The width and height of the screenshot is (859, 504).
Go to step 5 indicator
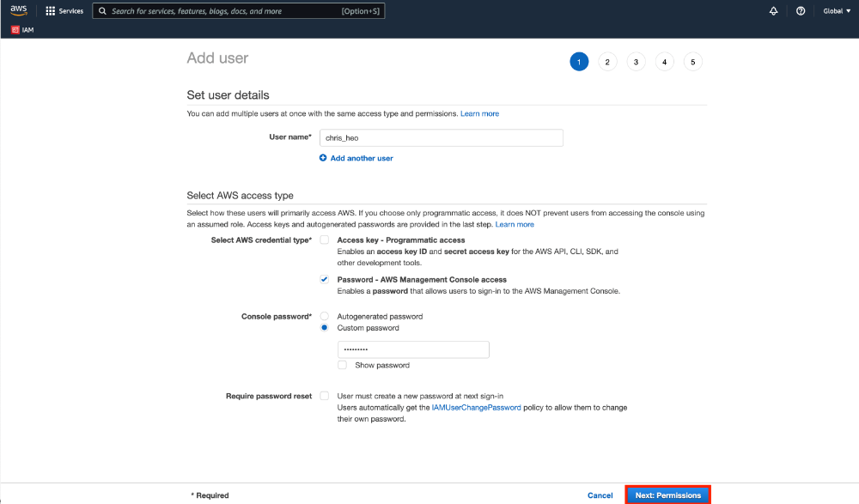(x=693, y=62)
